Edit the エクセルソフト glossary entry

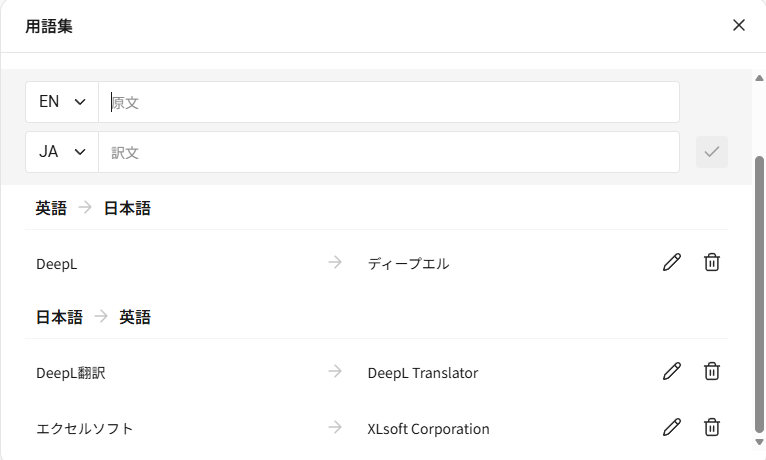click(672, 428)
